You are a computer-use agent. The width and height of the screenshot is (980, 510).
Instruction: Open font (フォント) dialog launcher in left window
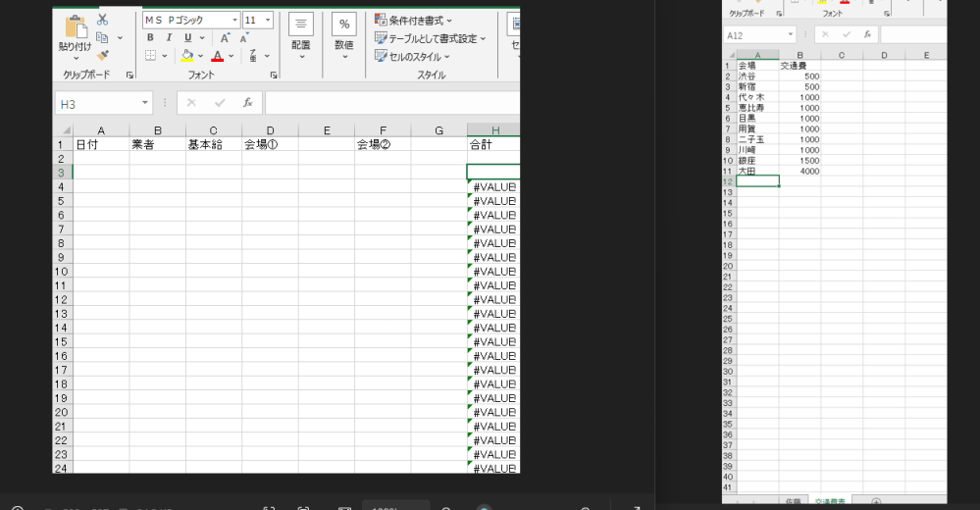(x=273, y=75)
